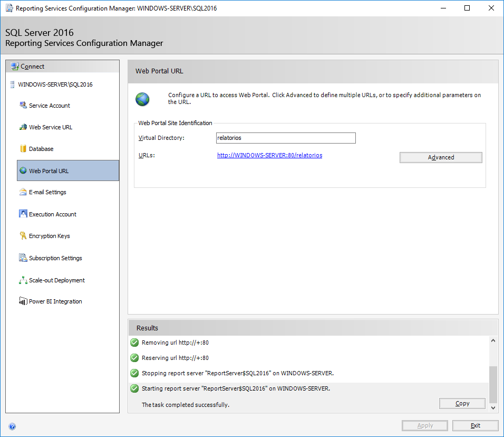Click the 'Virtual Directory:' label

[x=161, y=138]
